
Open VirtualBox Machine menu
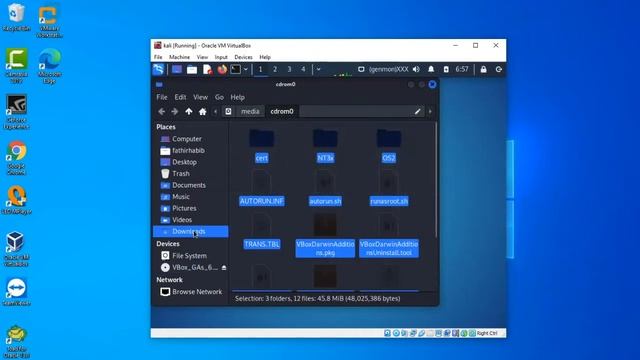[179, 57]
